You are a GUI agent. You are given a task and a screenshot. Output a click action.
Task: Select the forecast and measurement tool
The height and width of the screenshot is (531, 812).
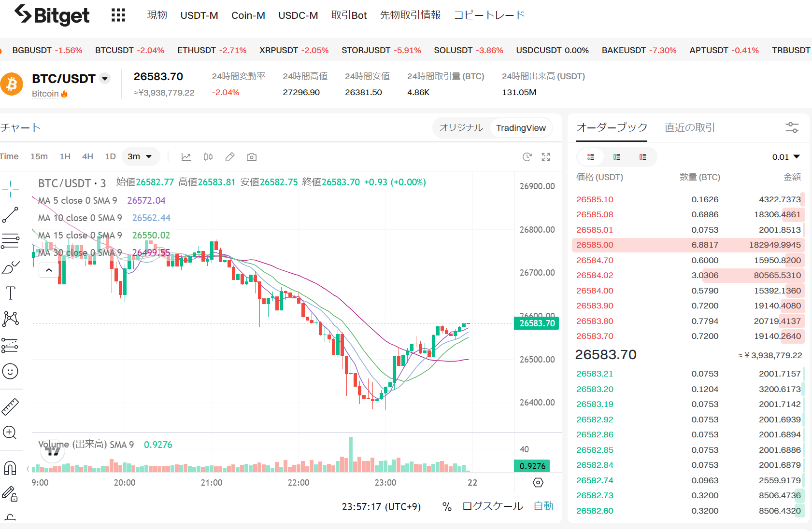click(10, 345)
